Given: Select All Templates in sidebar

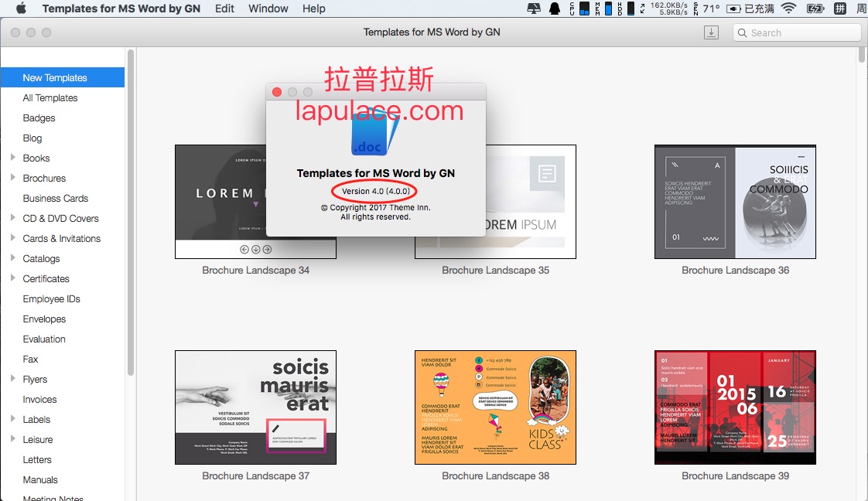Looking at the screenshot, I should point(50,97).
